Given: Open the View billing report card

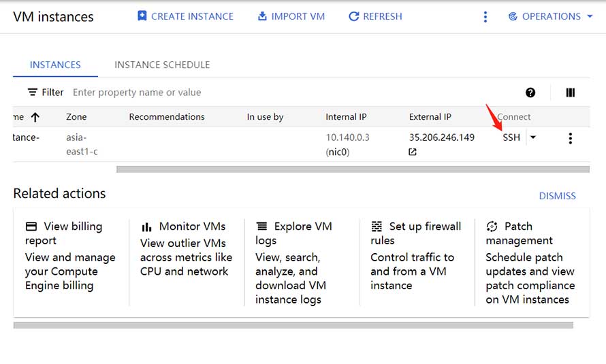Looking at the screenshot, I should [71, 257].
